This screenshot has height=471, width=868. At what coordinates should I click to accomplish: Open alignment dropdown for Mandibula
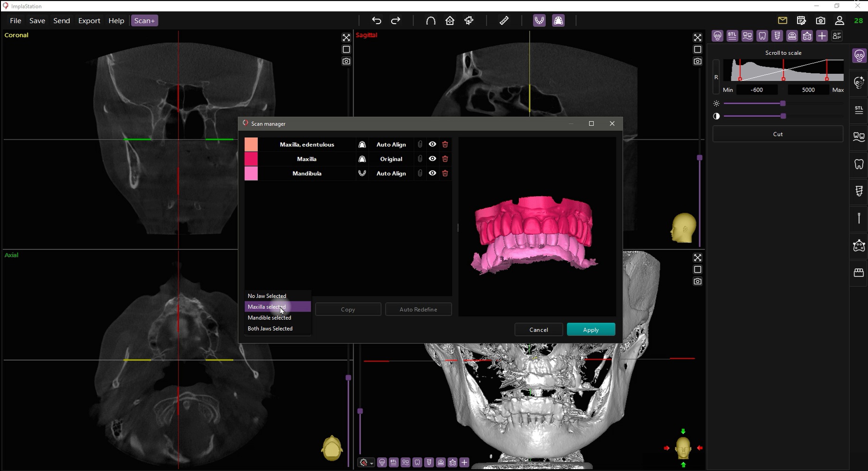coord(391,174)
